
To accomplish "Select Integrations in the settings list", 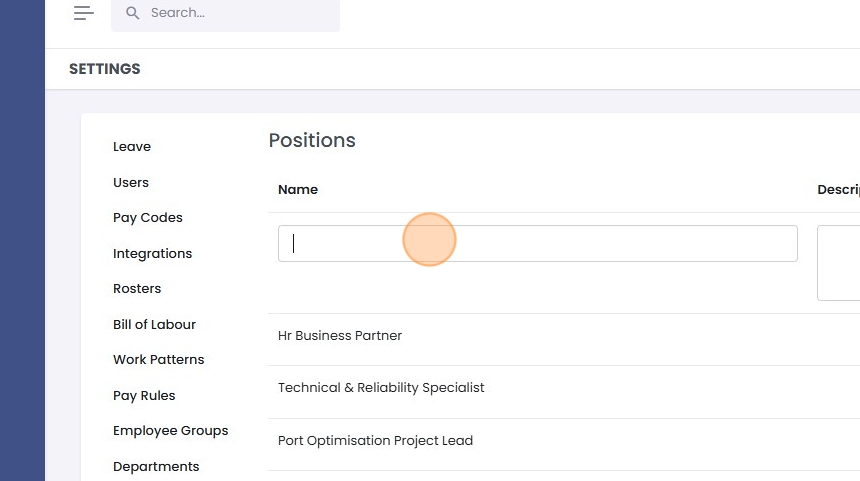I will [152, 254].
